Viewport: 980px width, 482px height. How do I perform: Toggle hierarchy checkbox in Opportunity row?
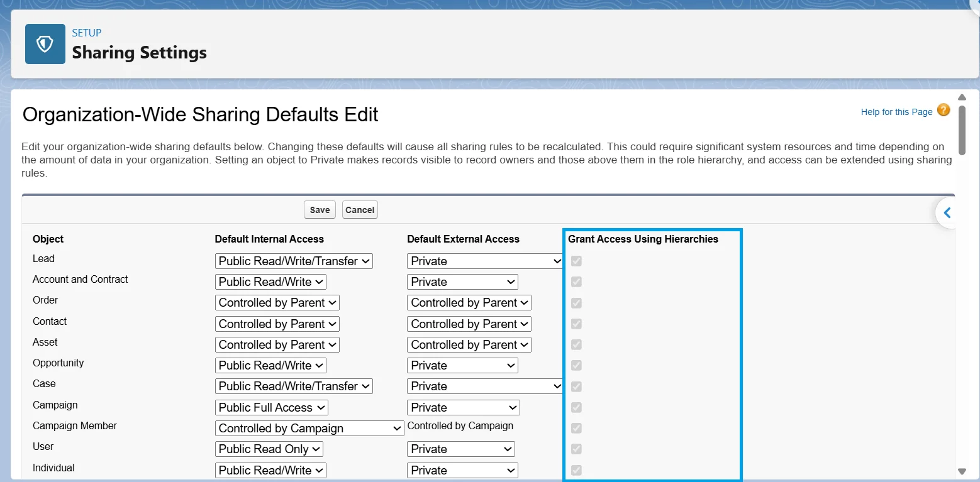pyautogui.click(x=576, y=365)
